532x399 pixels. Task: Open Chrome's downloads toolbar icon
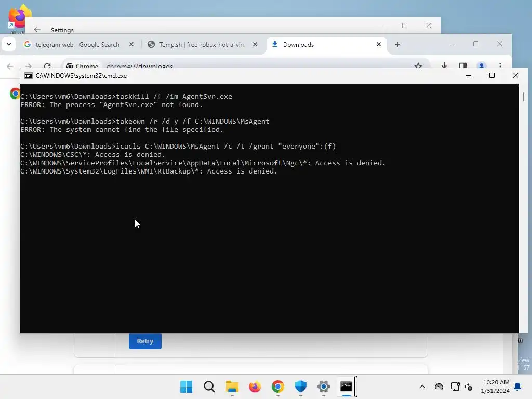tap(444, 66)
